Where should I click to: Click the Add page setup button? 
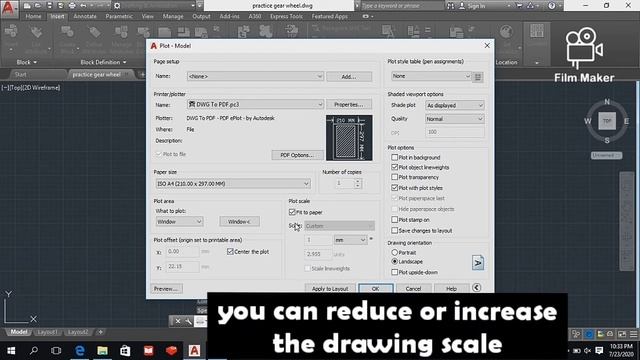click(349, 76)
